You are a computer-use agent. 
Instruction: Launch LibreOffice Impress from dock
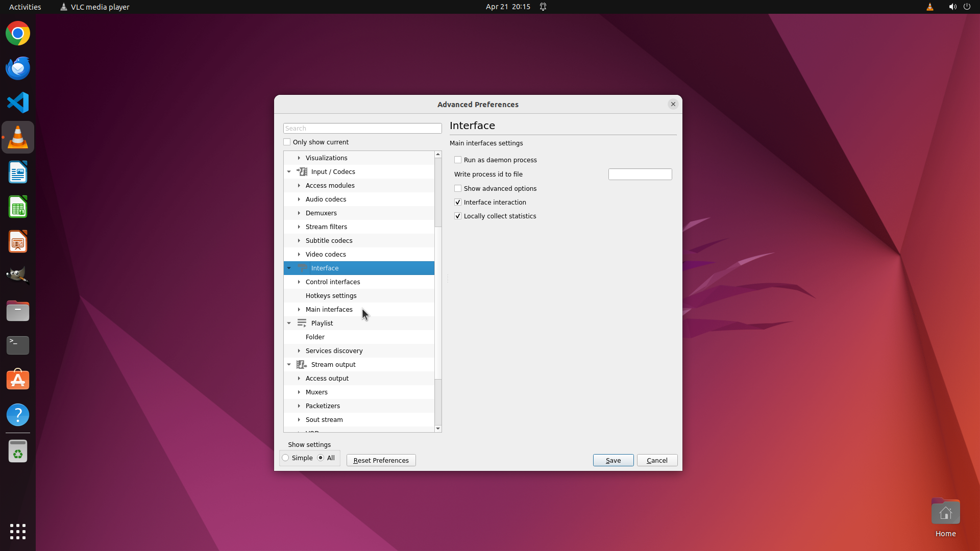(18, 241)
